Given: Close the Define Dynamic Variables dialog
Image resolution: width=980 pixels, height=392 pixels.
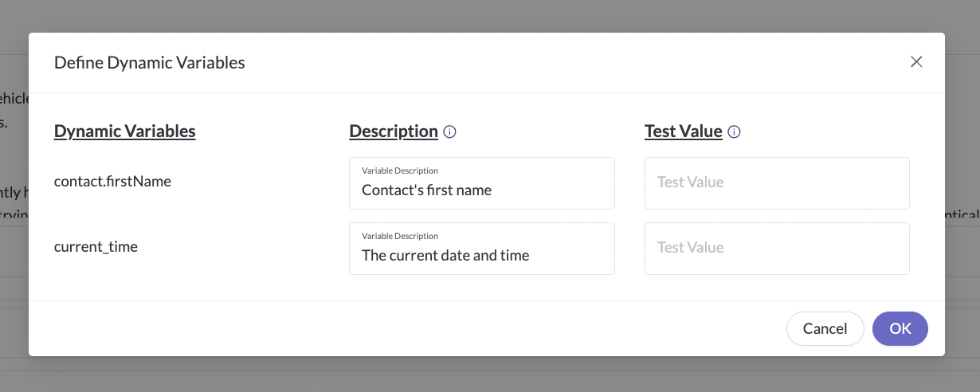Looking at the screenshot, I should pyautogui.click(x=916, y=62).
